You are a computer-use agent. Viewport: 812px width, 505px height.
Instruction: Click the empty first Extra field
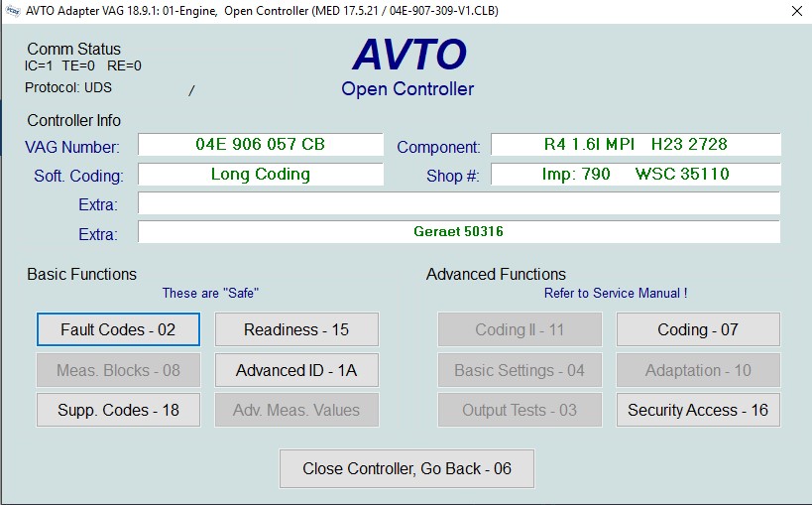point(459,203)
